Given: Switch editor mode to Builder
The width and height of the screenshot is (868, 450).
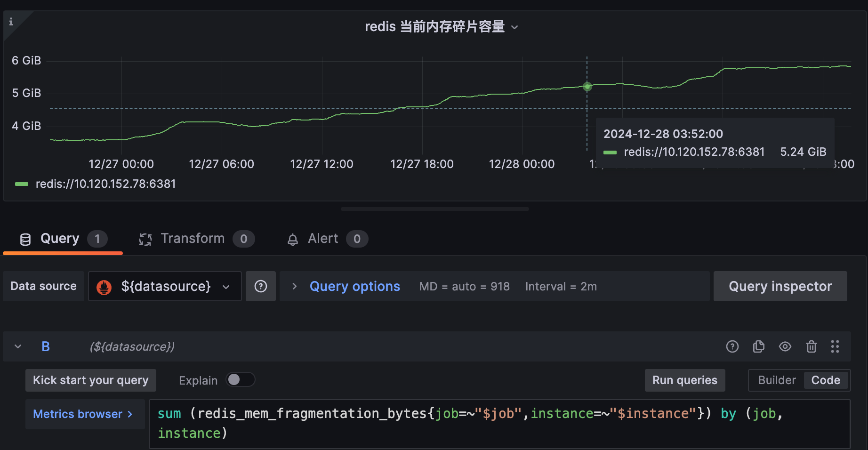Looking at the screenshot, I should point(776,380).
